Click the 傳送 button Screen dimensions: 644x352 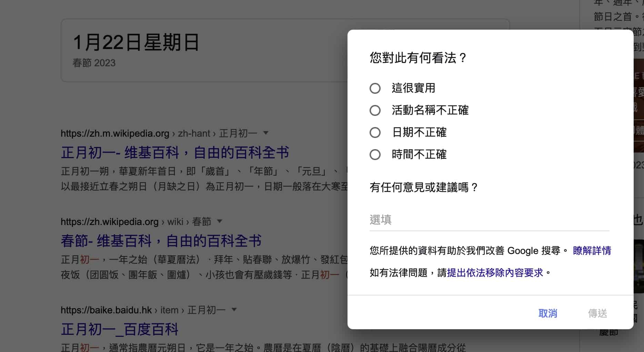597,313
